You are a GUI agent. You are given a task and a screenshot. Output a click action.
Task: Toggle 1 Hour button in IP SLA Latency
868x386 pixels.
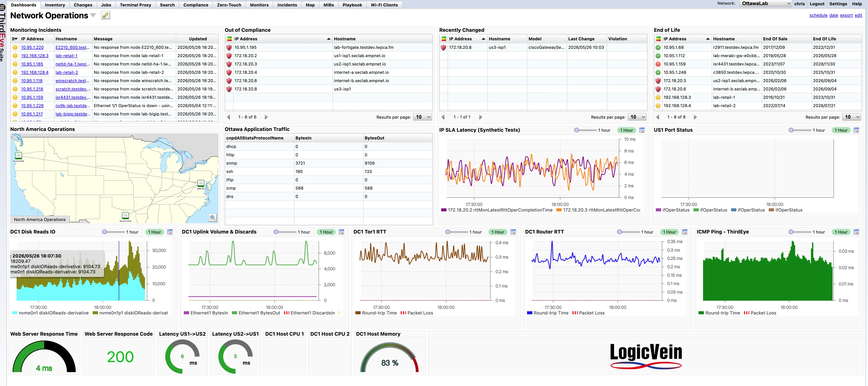point(626,130)
